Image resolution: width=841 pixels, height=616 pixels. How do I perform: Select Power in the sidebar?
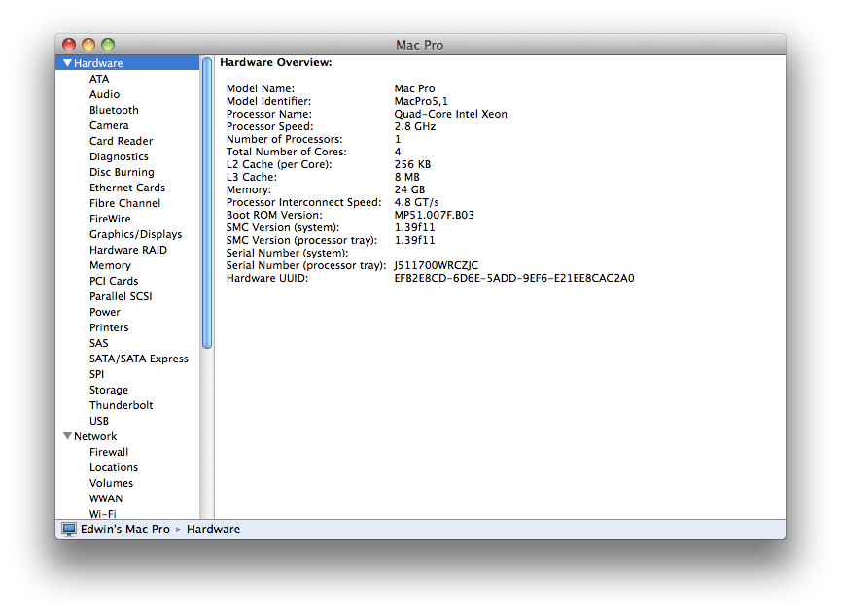(105, 312)
